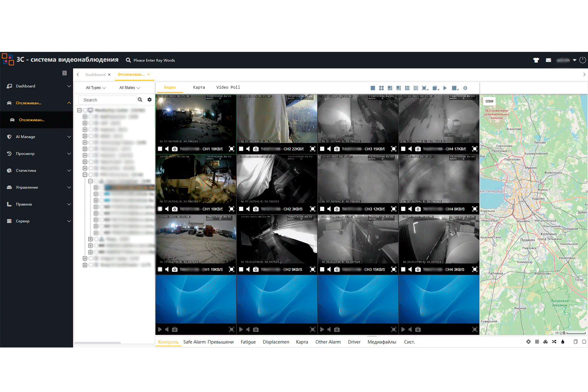Viewport: 588px width, 392px height.
Task: Click the OSM map layer button
Action: [490, 101]
